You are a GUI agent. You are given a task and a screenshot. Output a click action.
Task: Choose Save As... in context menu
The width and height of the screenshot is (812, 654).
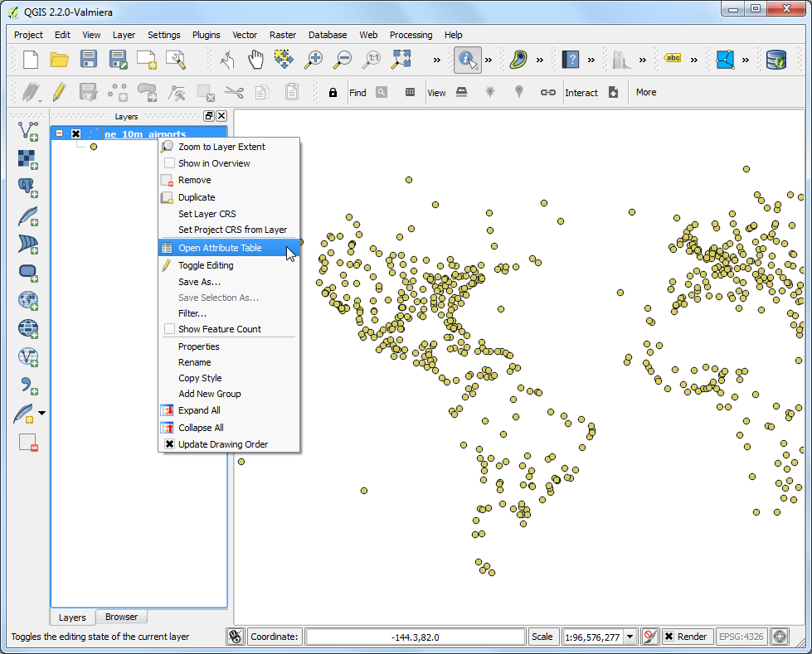[x=228, y=282]
